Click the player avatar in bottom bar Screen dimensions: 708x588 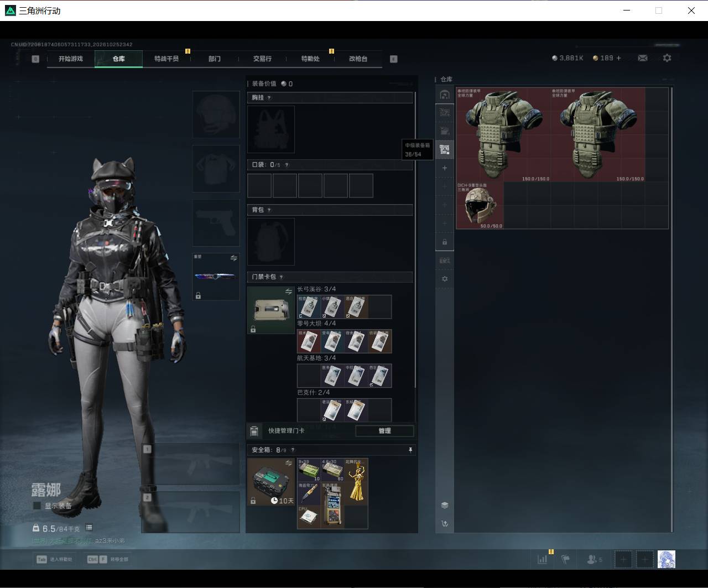pyautogui.click(x=667, y=559)
